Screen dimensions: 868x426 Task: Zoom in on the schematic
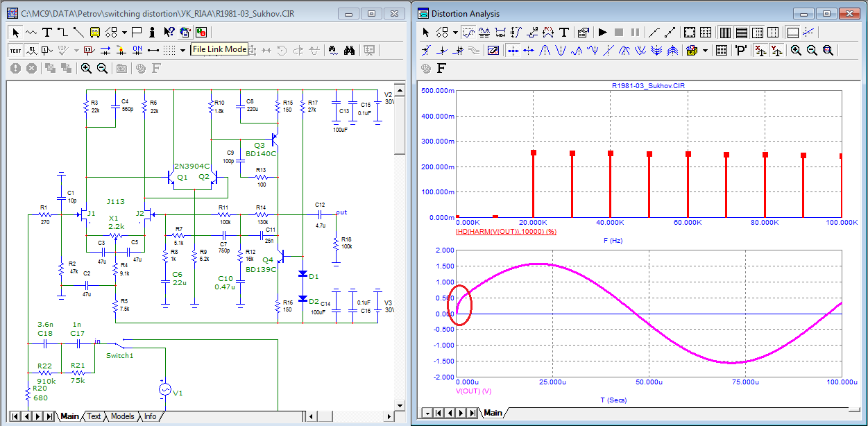tap(86, 68)
